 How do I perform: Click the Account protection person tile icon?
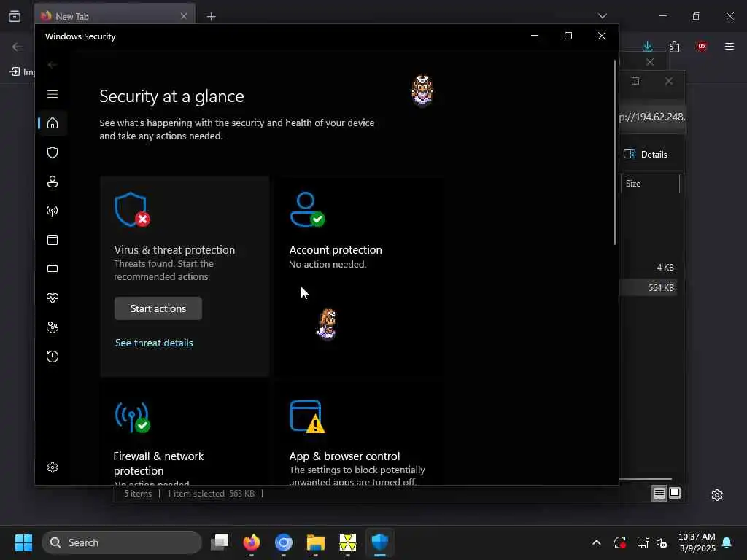tap(307, 209)
